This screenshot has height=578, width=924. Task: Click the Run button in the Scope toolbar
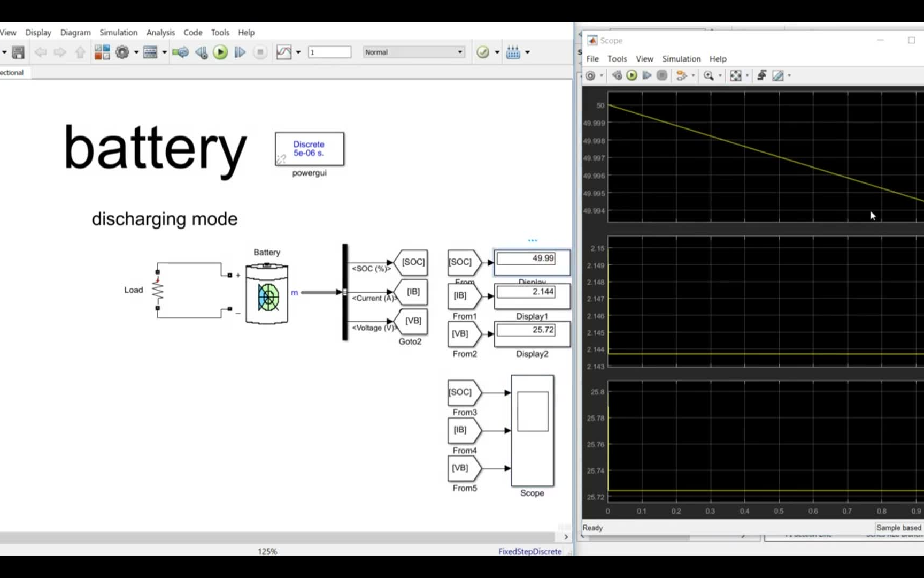632,75
